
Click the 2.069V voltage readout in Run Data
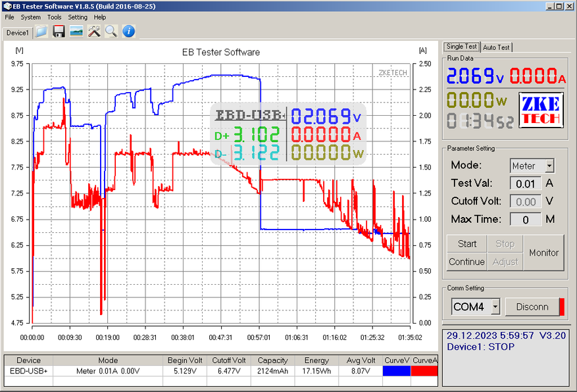click(x=475, y=76)
